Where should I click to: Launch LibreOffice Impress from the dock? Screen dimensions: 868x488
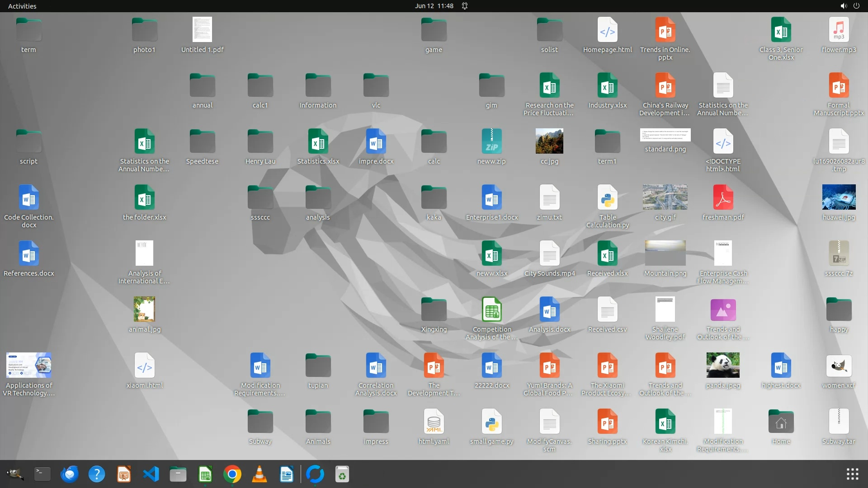point(123,474)
